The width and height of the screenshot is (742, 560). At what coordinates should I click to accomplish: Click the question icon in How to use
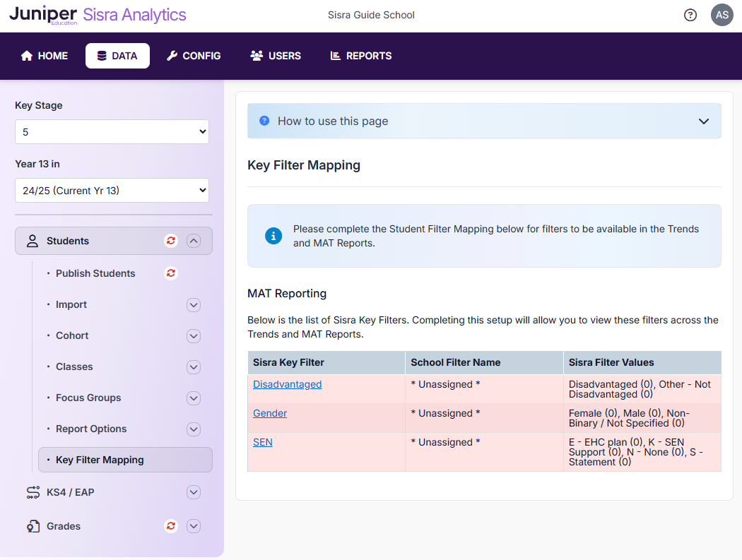click(264, 121)
